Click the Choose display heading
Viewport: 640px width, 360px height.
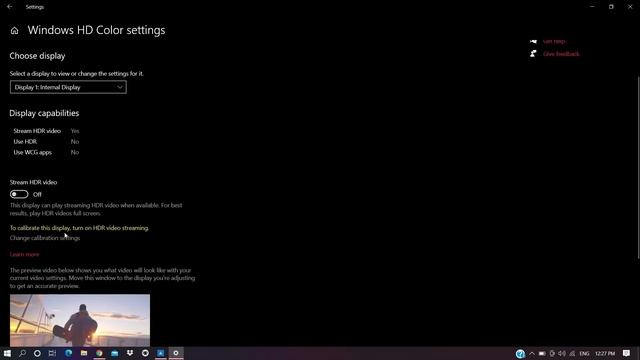[37, 56]
